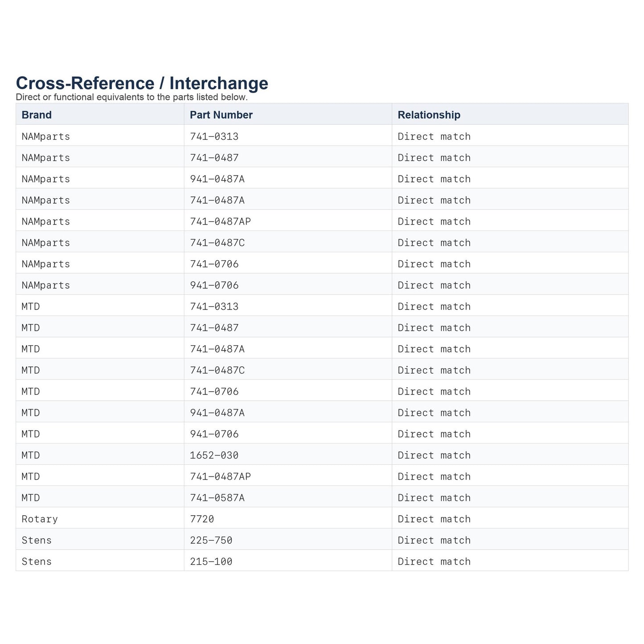Image resolution: width=644 pixels, height=644 pixels.
Task: Click Direct match in the MTD 941-0487A row
Action: 434,413
